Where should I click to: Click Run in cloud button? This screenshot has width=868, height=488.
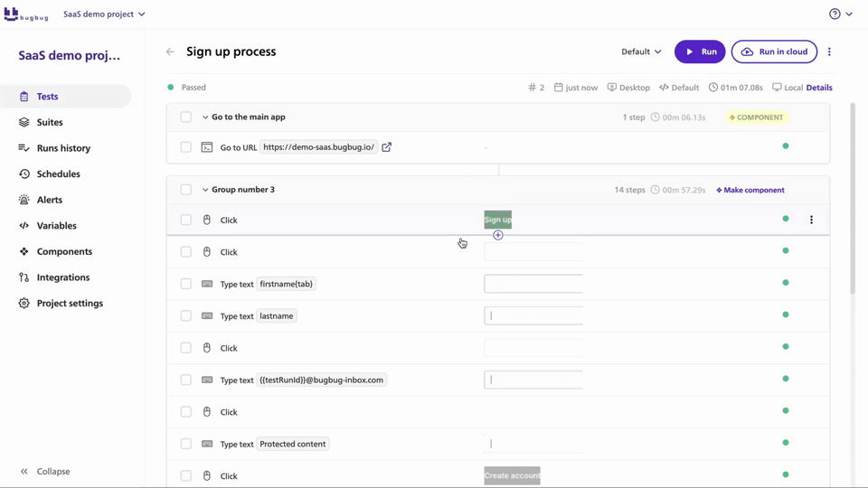[x=774, y=52]
